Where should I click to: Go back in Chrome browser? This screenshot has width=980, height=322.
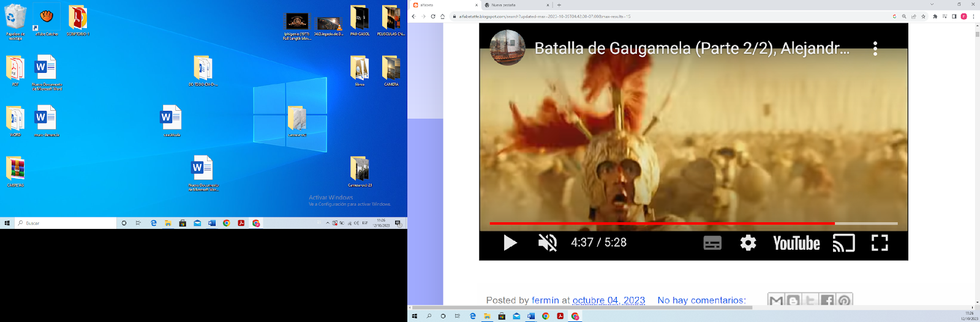click(x=414, y=17)
